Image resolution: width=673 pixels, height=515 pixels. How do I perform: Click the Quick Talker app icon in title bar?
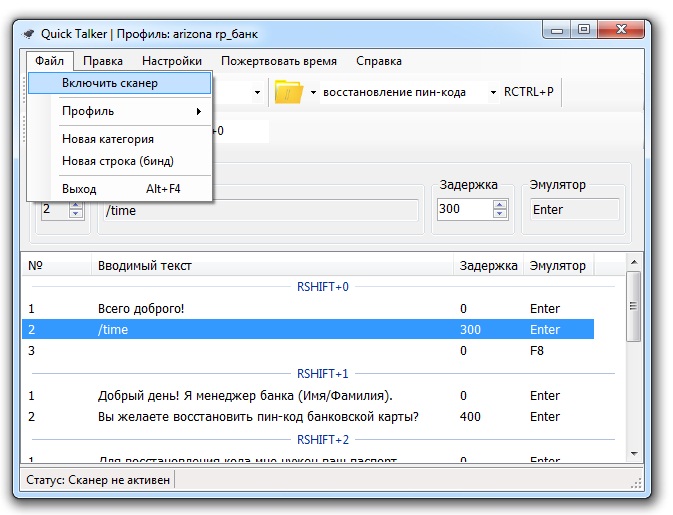coord(29,34)
